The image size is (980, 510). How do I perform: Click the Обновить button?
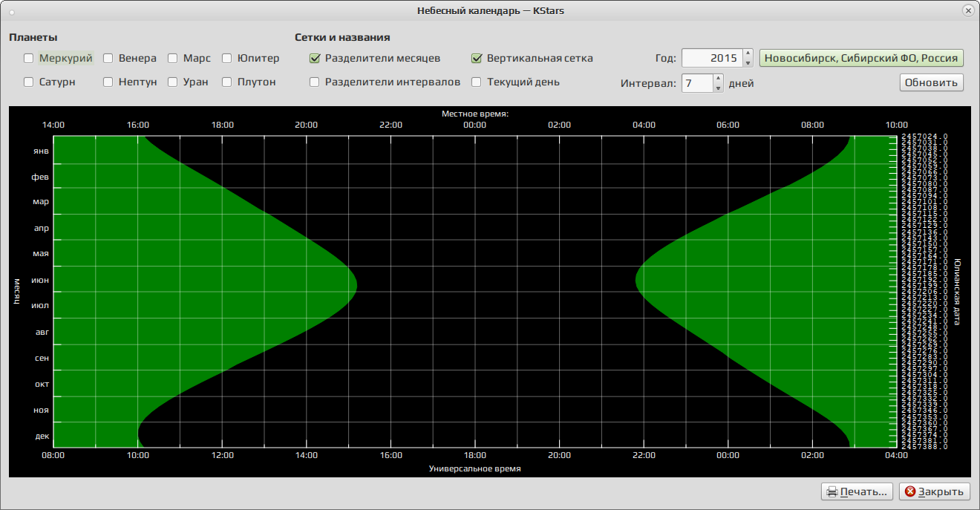(932, 82)
